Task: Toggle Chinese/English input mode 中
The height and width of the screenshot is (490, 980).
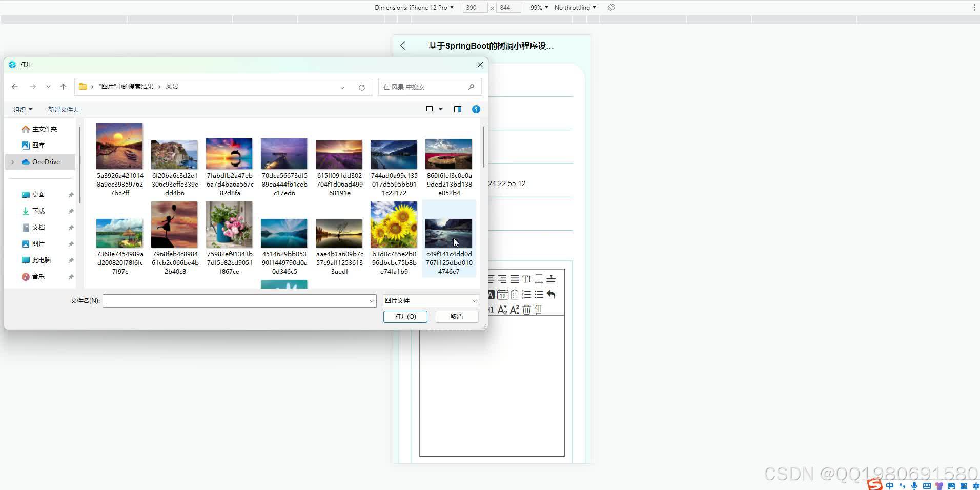Action: 890,486
